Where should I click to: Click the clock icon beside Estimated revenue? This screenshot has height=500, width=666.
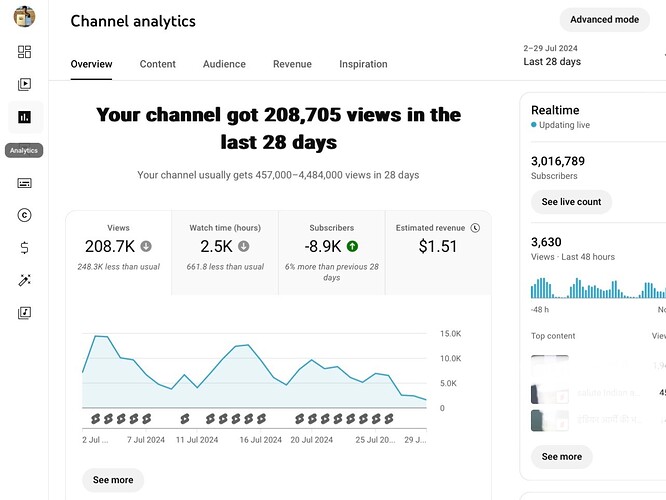coord(475,228)
